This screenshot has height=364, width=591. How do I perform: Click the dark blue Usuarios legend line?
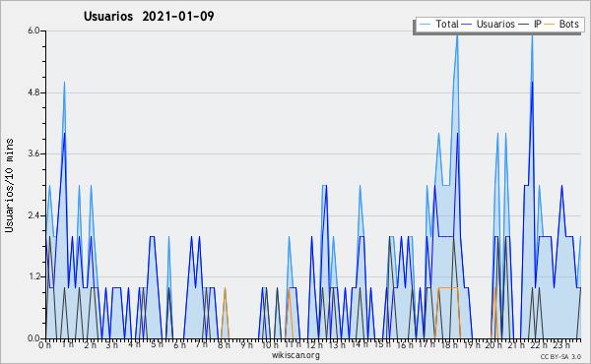pos(467,25)
